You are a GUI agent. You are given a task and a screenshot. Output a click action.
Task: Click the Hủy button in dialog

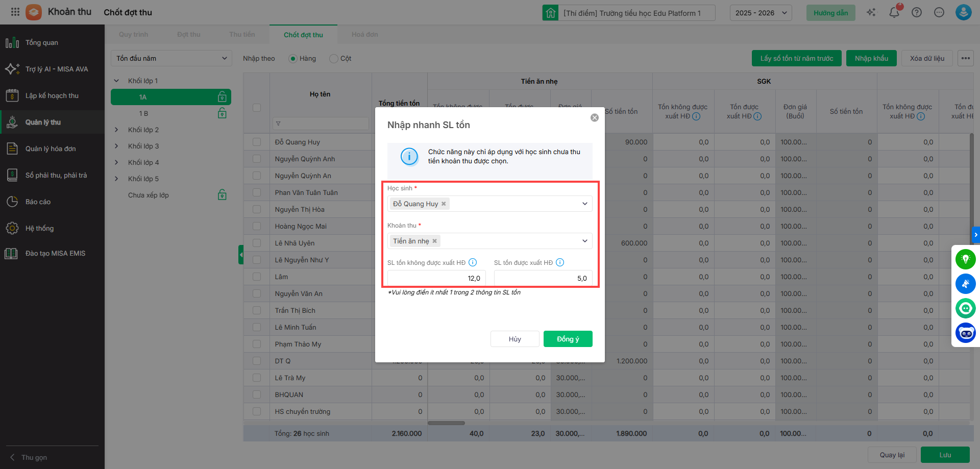514,339
